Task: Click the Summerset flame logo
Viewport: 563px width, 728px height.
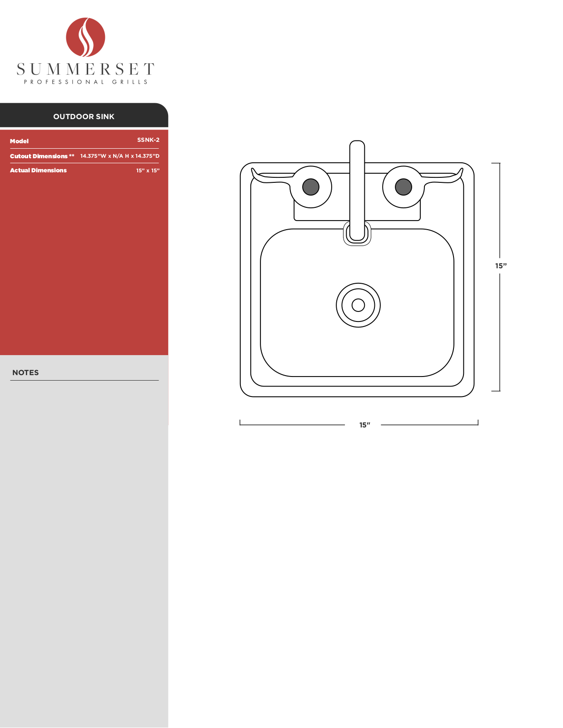Action: coord(85,37)
